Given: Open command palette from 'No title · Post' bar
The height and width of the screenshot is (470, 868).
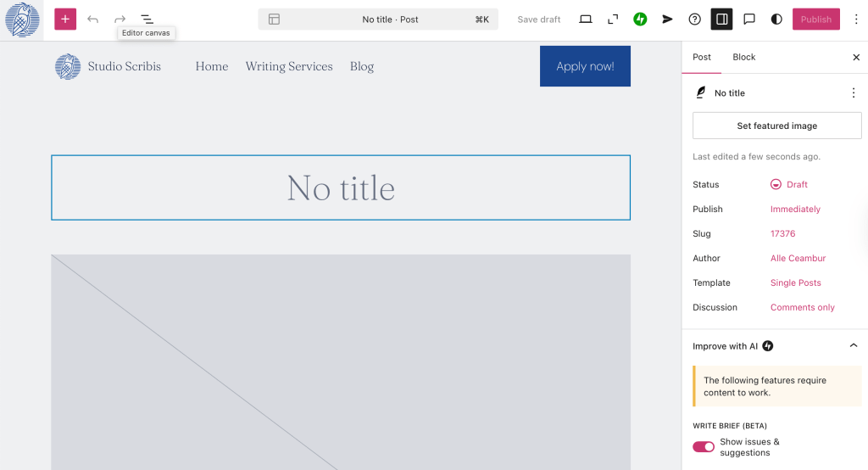Looking at the screenshot, I should (x=378, y=20).
